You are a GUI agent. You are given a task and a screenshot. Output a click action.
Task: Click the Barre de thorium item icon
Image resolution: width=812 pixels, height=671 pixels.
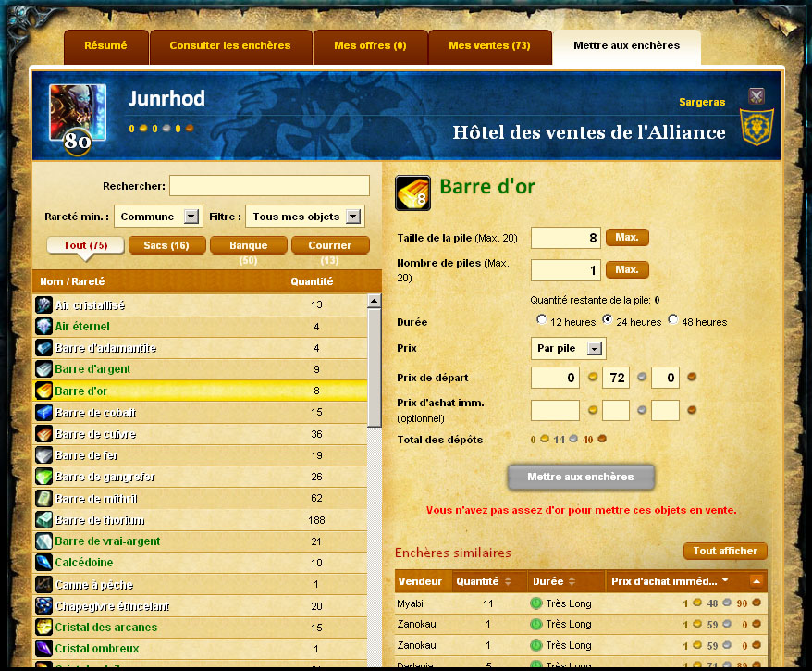pos(43,520)
